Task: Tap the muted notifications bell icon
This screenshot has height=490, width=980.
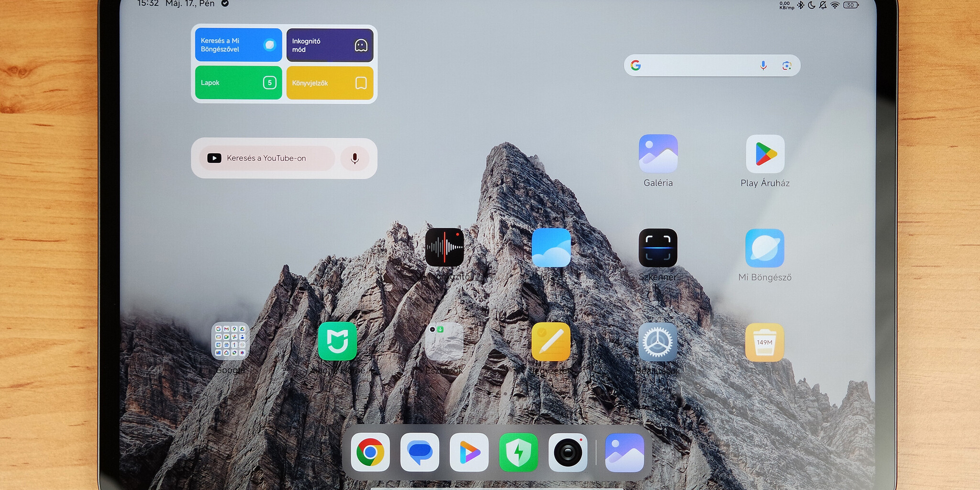Action: coord(823,5)
